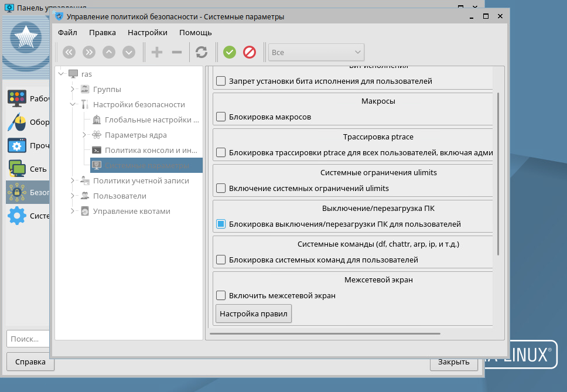The width and height of the screenshot is (567, 392).
Task: Uncheck Блокировка выключения/перезагрузки ПК checkbox
Action: (x=221, y=224)
